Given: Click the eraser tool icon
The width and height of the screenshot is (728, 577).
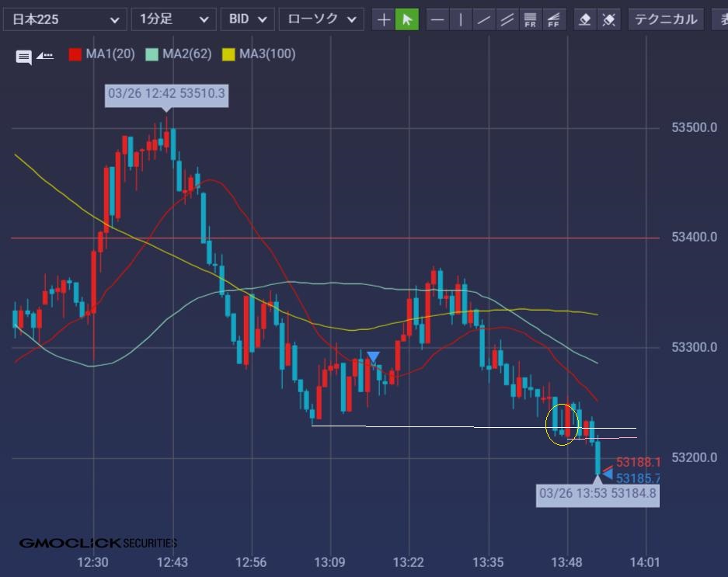Looking at the screenshot, I should 587,19.
